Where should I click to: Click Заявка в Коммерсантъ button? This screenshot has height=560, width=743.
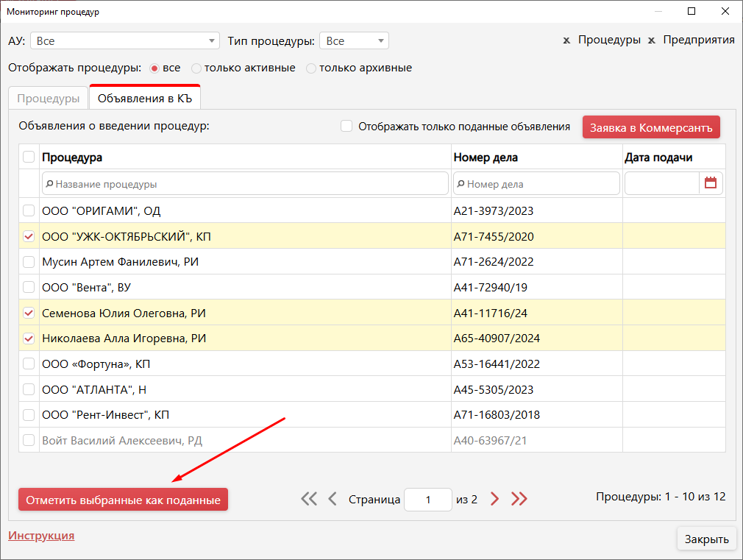[x=651, y=127]
